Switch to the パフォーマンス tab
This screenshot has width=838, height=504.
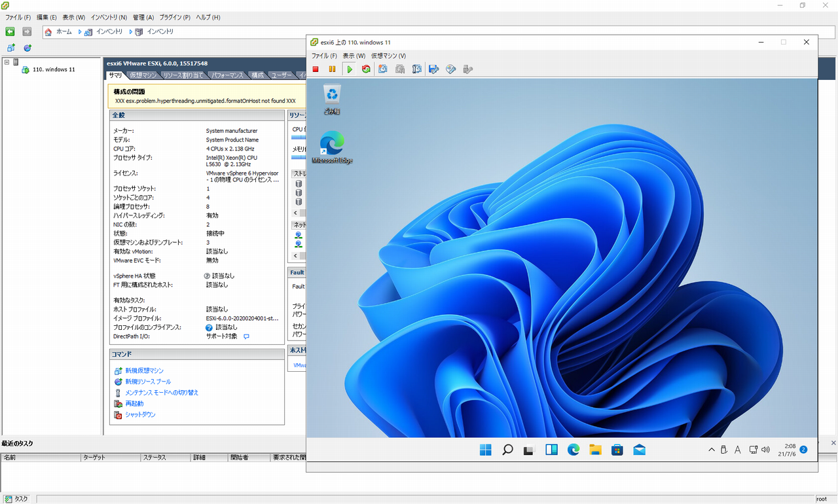click(x=228, y=75)
